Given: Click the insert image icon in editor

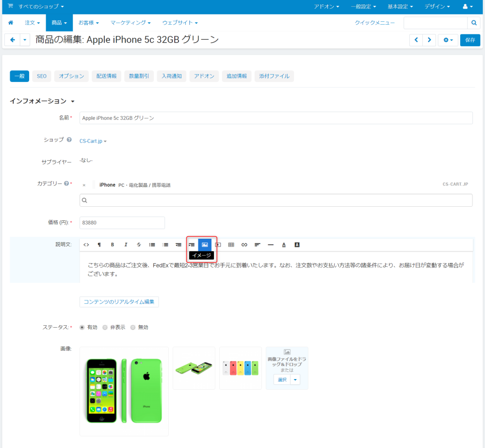Looking at the screenshot, I should (x=205, y=245).
